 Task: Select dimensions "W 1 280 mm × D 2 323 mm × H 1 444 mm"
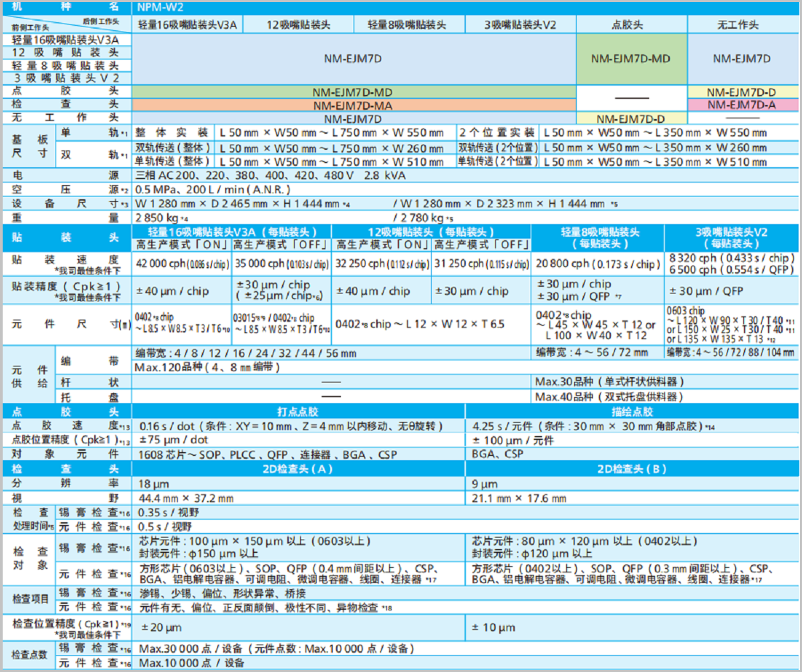pos(502,203)
